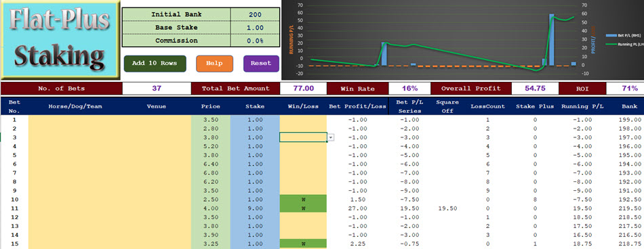The height and width of the screenshot is (249, 644).
Task: Click the Win Rate label
Action: coord(357,88)
